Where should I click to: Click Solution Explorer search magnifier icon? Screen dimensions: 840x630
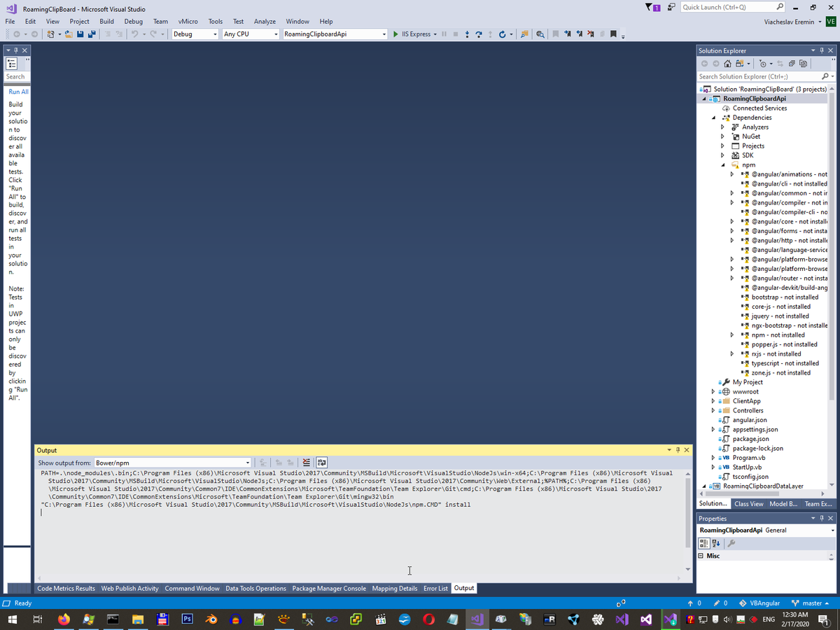[825, 76]
